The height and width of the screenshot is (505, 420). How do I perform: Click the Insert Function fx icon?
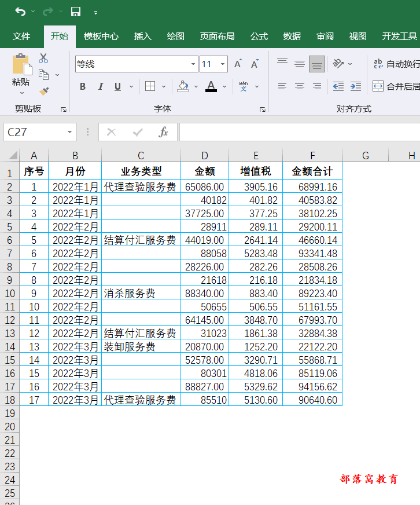pos(164,132)
